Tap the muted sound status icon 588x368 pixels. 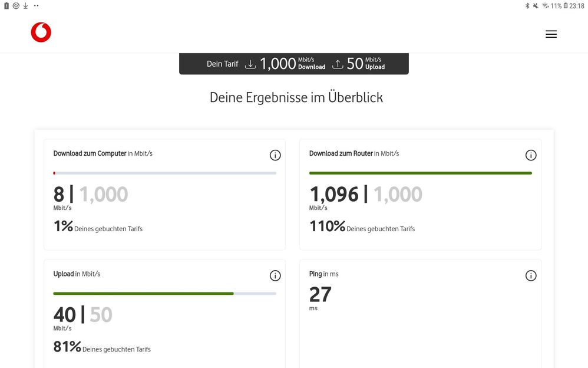point(536,6)
